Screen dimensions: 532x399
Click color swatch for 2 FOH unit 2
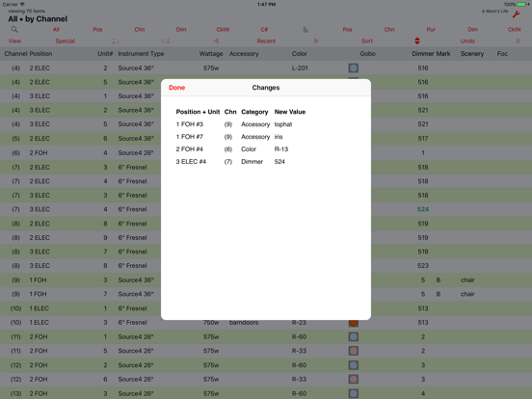[x=353, y=365]
